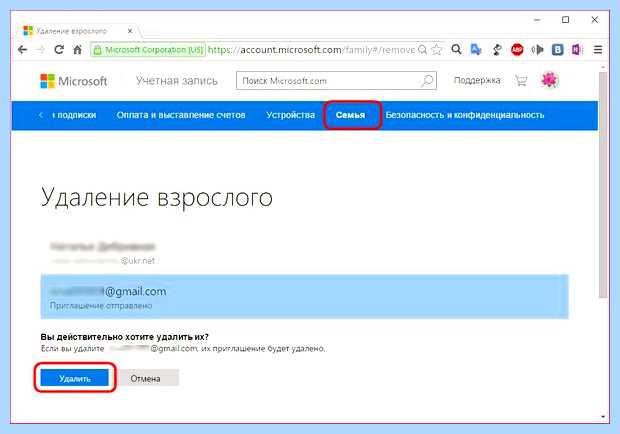
Task: Open the 'Устройства' navigation tab
Action: click(x=290, y=115)
